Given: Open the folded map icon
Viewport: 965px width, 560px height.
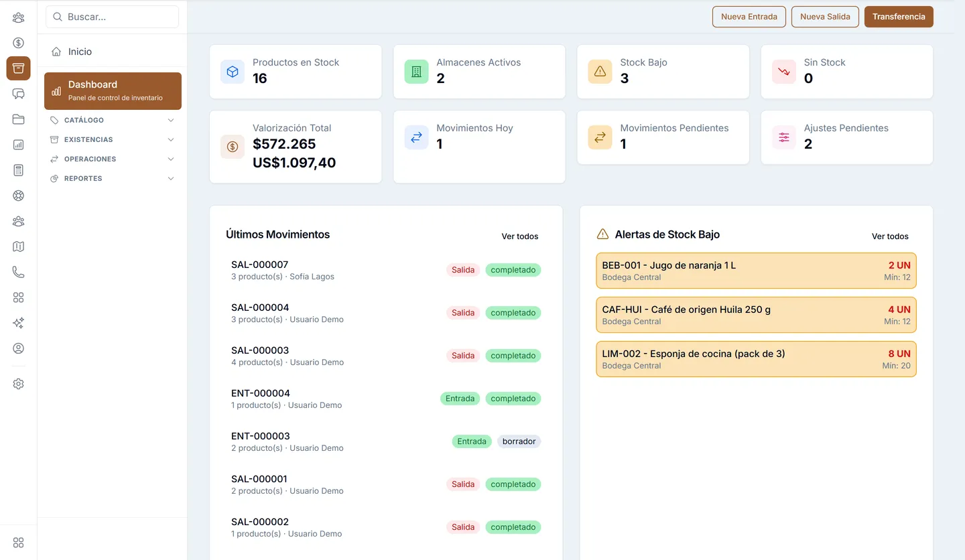Looking at the screenshot, I should coord(18,247).
